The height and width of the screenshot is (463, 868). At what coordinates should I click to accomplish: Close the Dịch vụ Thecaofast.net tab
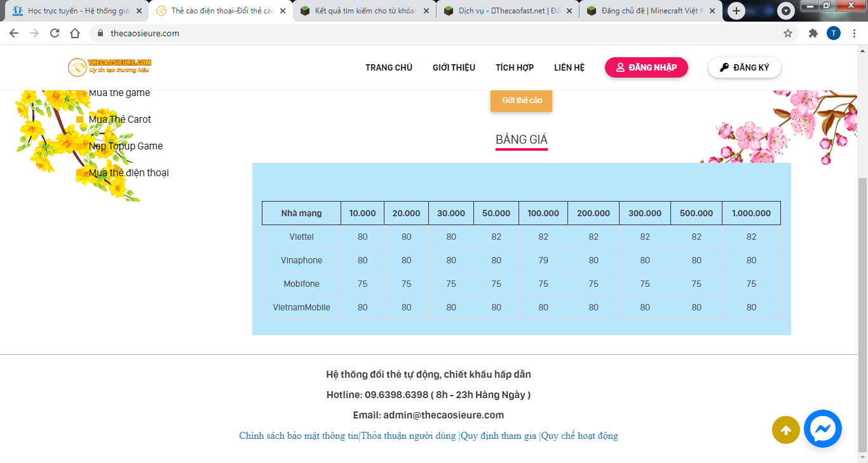569,11
